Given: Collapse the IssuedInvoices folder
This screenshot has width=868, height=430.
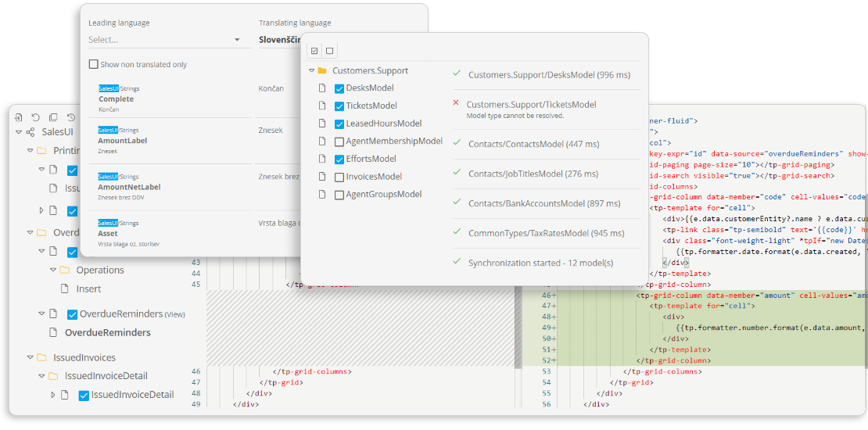Looking at the screenshot, I should 30,358.
